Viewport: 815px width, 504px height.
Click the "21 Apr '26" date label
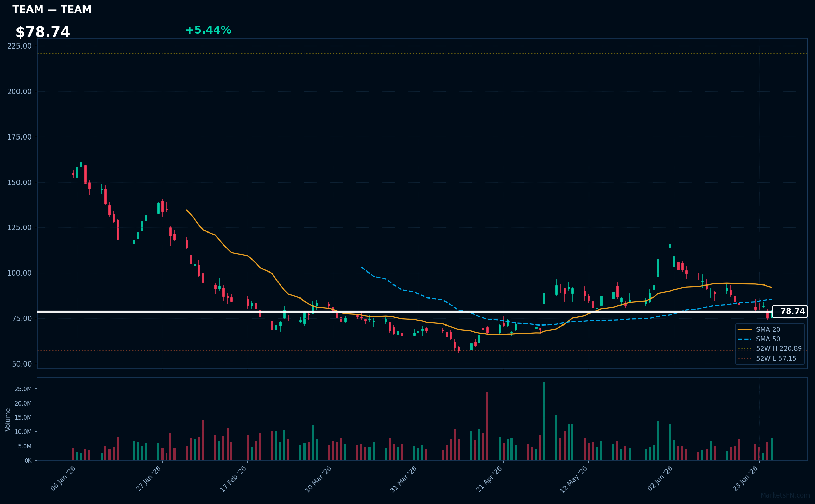click(489, 479)
